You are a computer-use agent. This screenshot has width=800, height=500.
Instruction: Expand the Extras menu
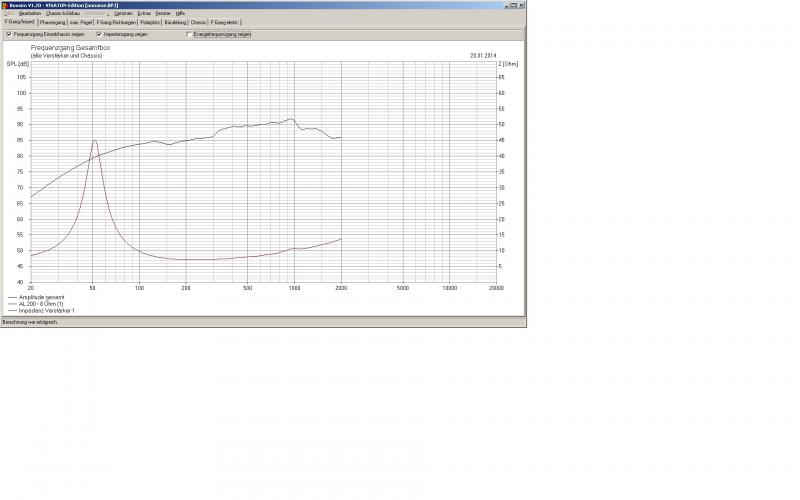(144, 13)
